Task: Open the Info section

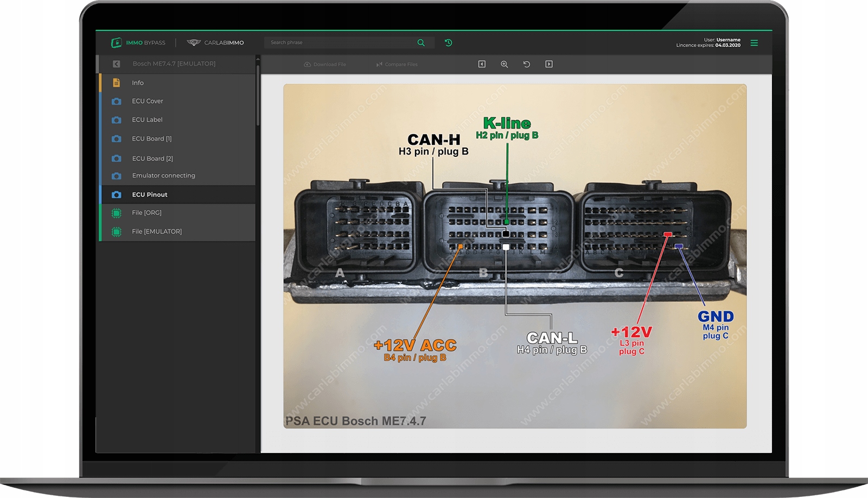Action: click(x=177, y=83)
